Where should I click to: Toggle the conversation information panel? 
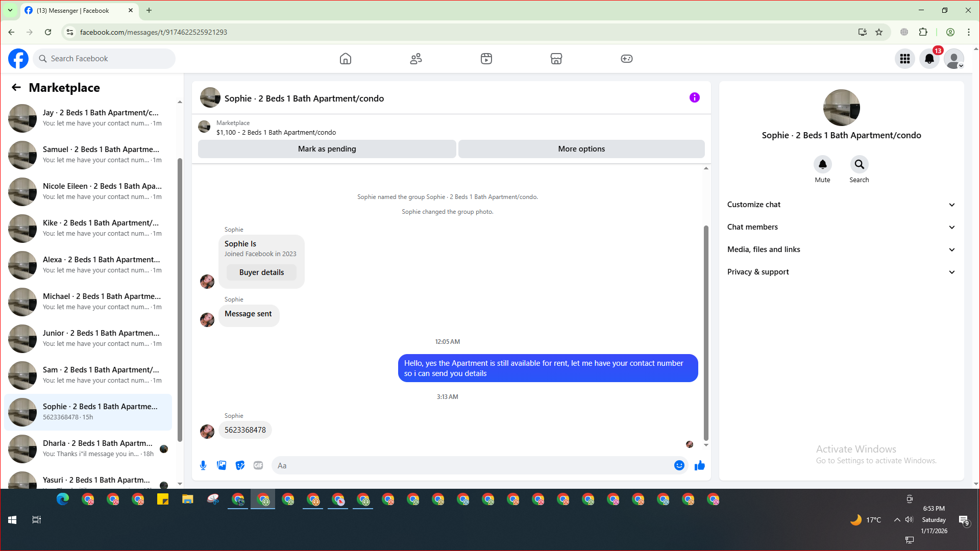695,97
